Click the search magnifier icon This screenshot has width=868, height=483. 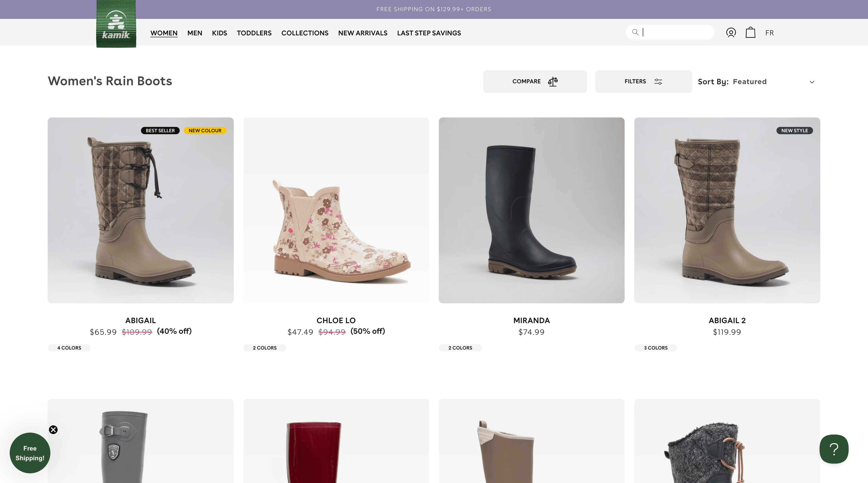tap(635, 32)
